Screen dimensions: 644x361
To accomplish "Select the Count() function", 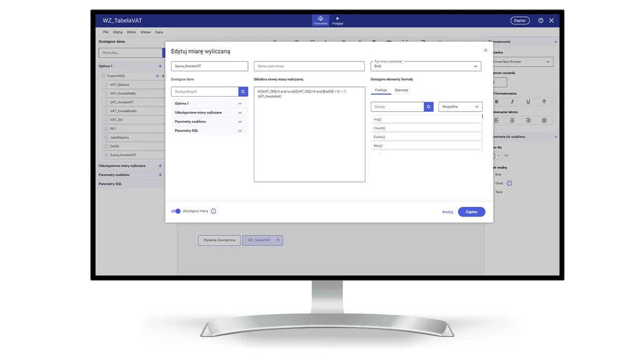I will click(x=426, y=128).
